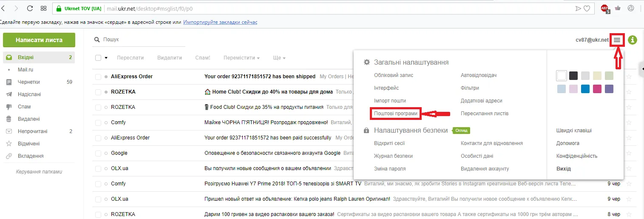Open the speed dial grid icon
This screenshot has width=644, height=219.
(x=43, y=8)
